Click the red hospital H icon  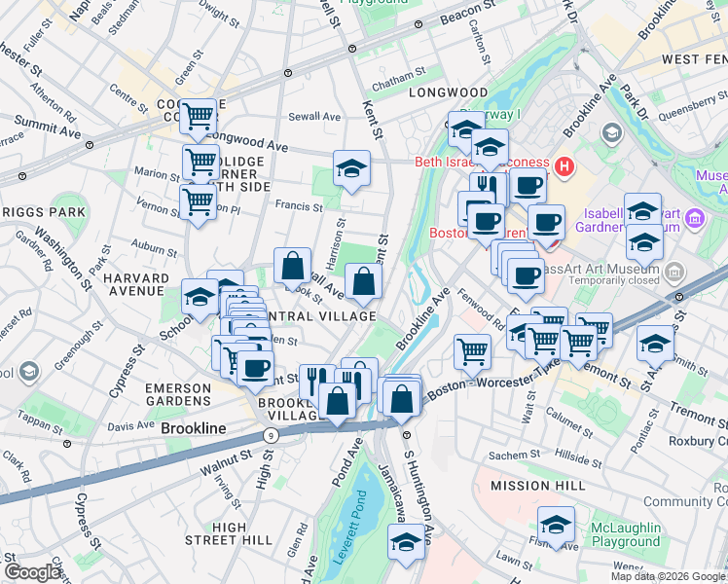tap(564, 166)
